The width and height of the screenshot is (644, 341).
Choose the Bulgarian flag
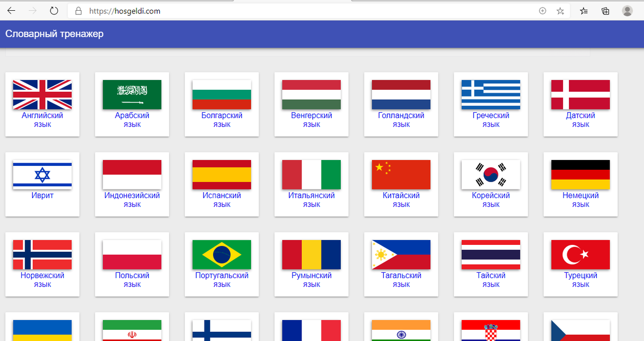(222, 95)
